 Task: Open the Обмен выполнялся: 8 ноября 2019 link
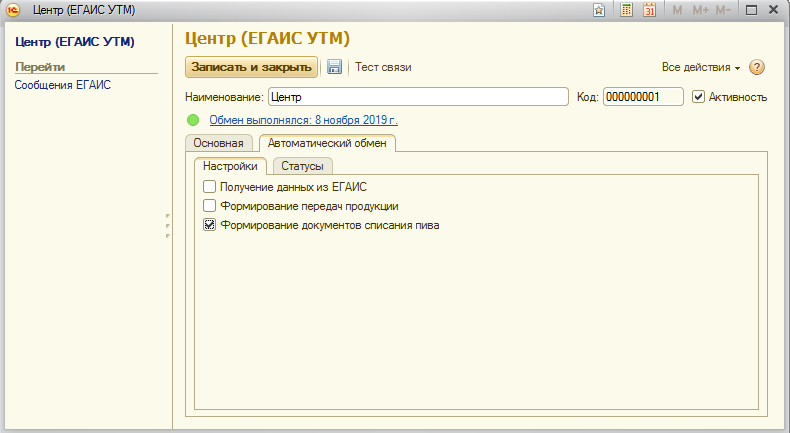[304, 120]
